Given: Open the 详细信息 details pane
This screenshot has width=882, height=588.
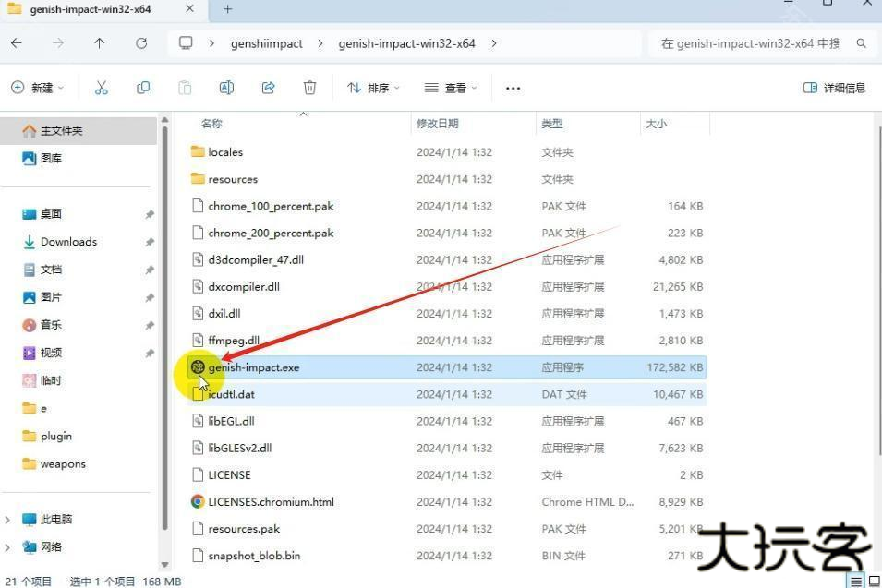Looking at the screenshot, I should point(833,87).
